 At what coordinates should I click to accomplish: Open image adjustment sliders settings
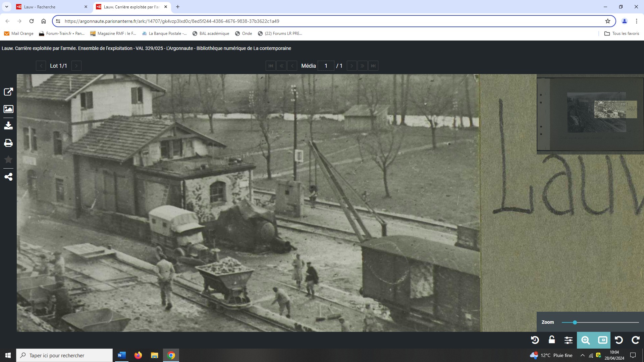pos(569,340)
